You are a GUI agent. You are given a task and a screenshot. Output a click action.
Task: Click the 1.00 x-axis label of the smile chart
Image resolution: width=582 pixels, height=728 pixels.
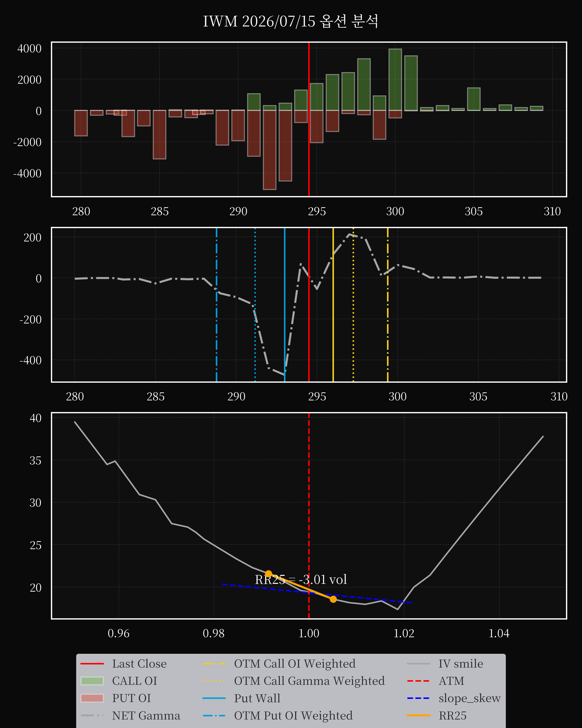point(309,633)
